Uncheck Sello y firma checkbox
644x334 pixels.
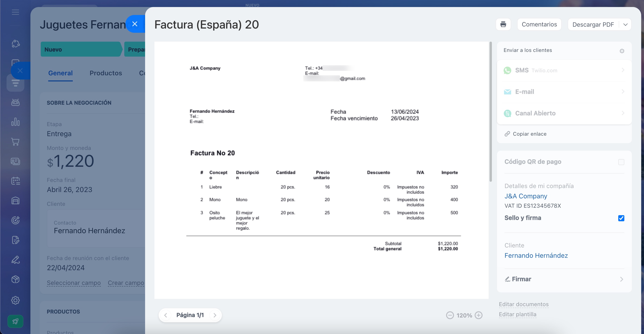tap(621, 218)
